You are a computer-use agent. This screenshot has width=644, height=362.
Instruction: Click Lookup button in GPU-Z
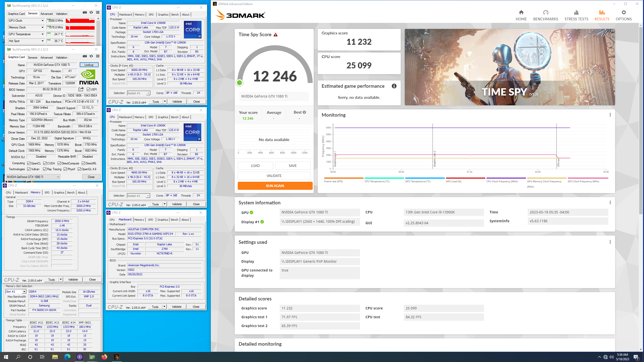pos(89,65)
